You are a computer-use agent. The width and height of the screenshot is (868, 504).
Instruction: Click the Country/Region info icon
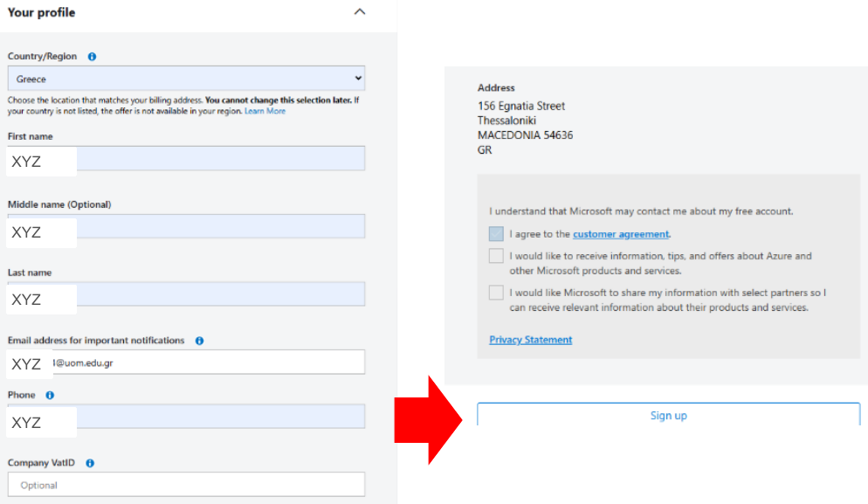92,57
